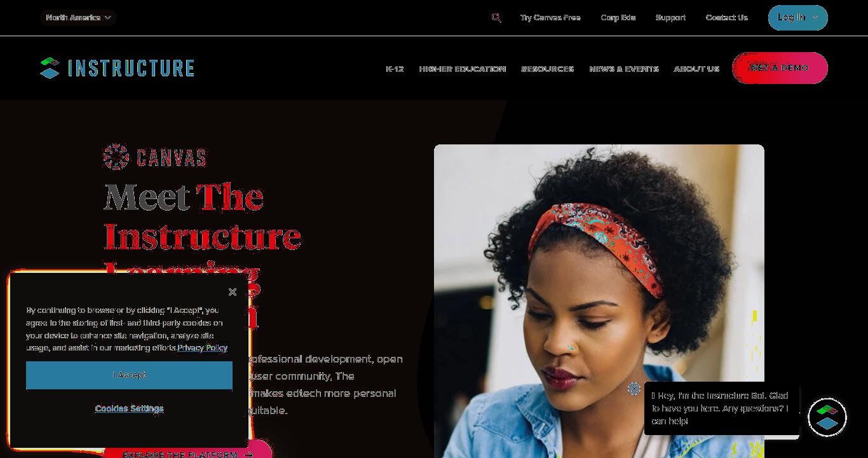Dismiss the bot greeting bubble
868x458 pixels.
coord(634,389)
